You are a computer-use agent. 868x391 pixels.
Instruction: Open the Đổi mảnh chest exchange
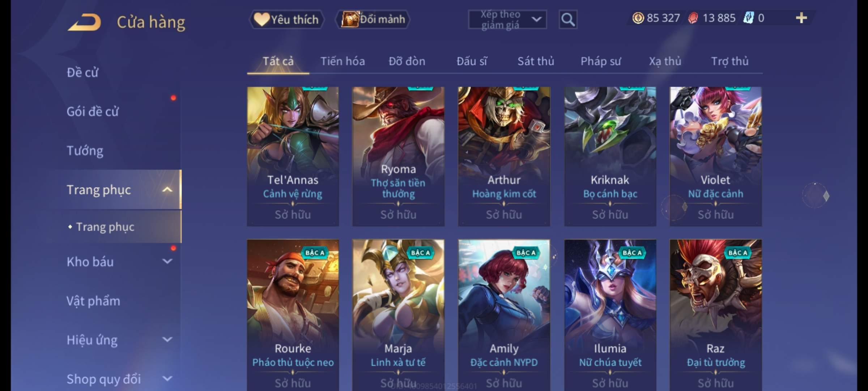373,20
